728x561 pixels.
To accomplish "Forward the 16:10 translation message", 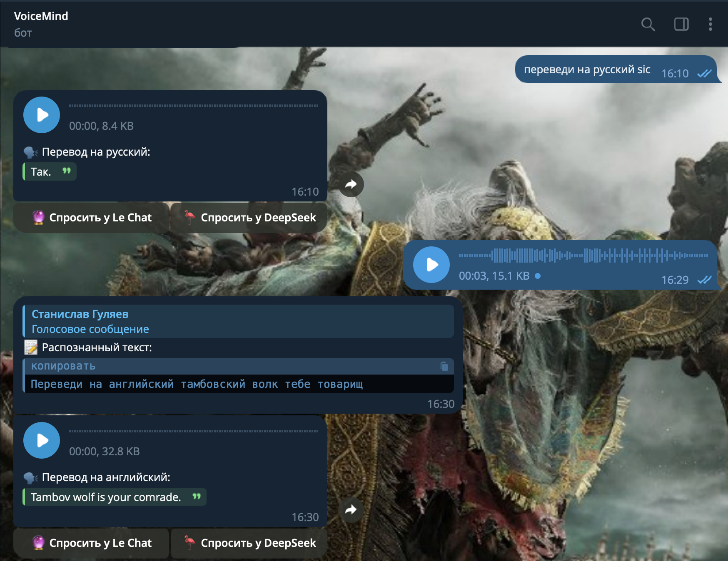I will point(351,184).
